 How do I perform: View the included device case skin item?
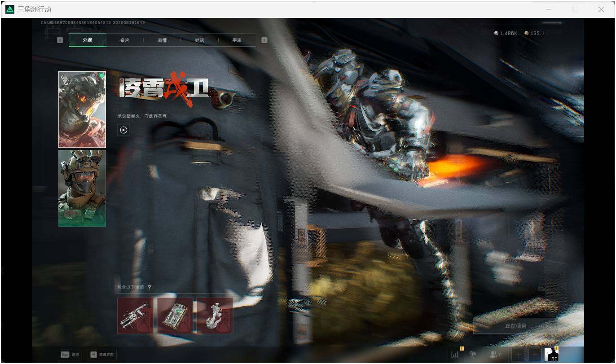175,316
